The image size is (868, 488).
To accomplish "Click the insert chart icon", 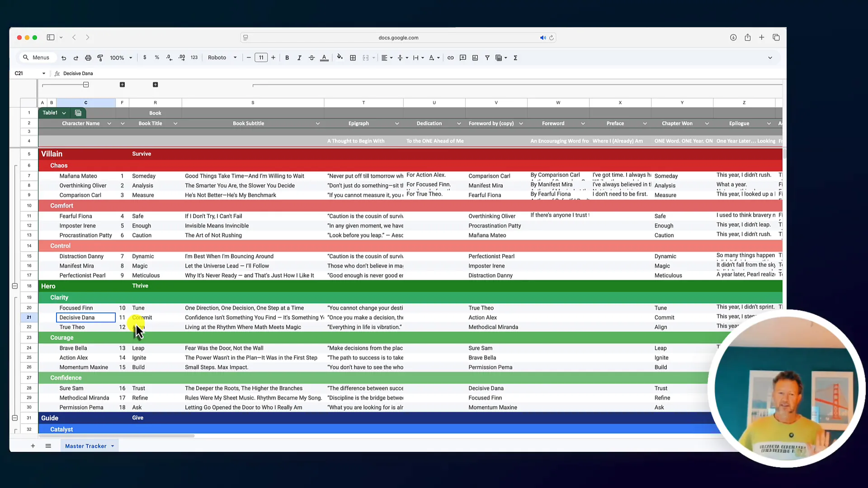I will tap(475, 58).
